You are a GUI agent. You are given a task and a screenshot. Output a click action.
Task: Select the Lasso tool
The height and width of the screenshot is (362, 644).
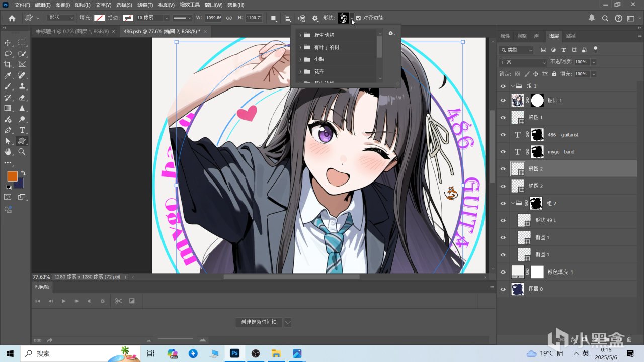[8, 54]
